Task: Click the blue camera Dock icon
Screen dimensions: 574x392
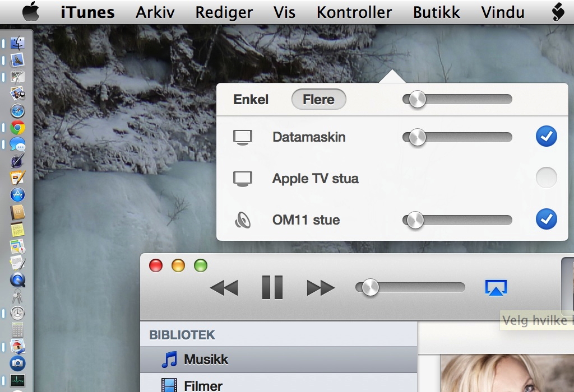Action: pyautogui.click(x=17, y=363)
